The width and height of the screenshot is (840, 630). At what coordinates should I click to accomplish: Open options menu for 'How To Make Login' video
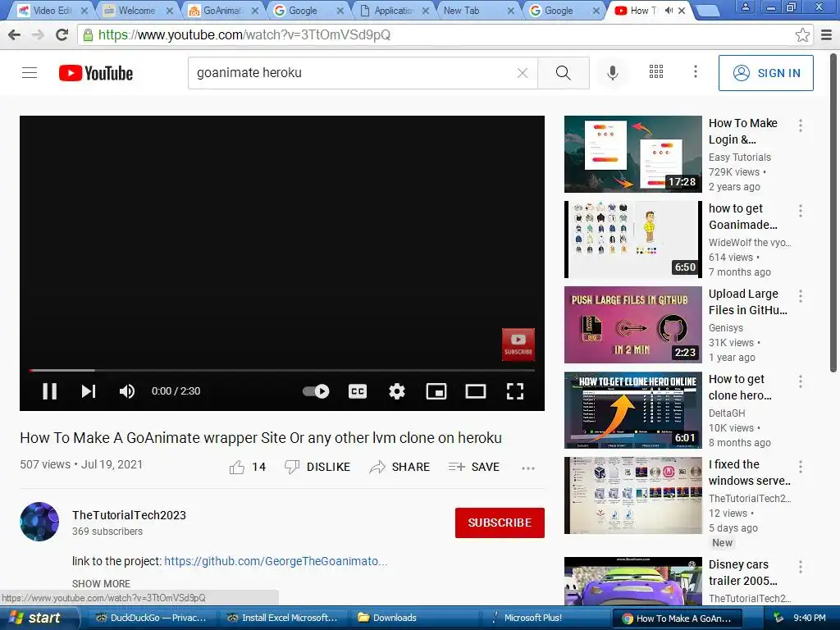801,126
